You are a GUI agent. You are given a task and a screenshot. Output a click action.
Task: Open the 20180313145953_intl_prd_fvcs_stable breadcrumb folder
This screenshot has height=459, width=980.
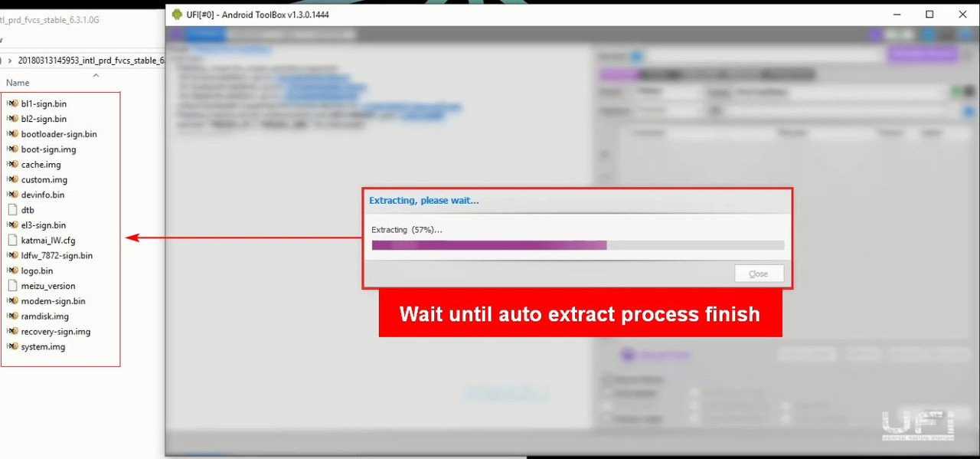pyautogui.click(x=90, y=61)
